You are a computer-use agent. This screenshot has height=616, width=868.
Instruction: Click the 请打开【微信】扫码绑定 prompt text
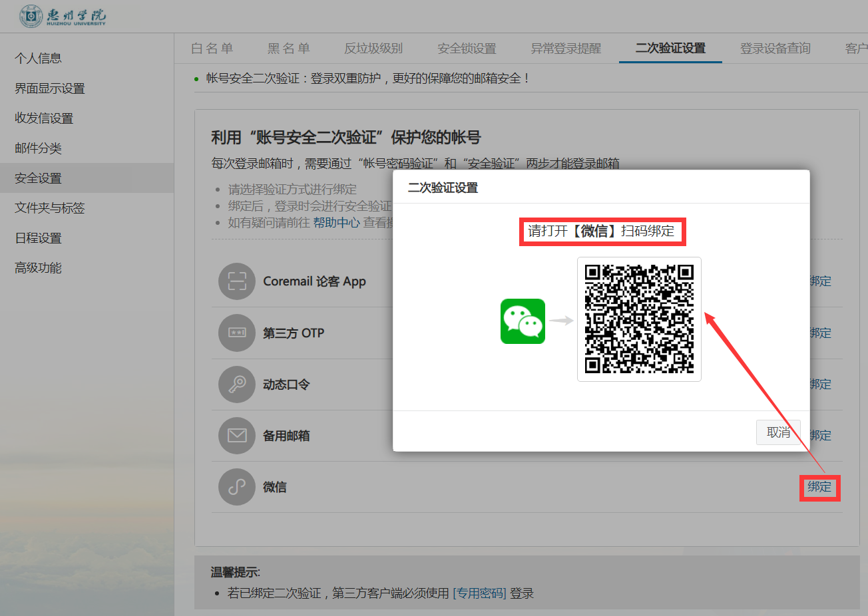pyautogui.click(x=601, y=231)
